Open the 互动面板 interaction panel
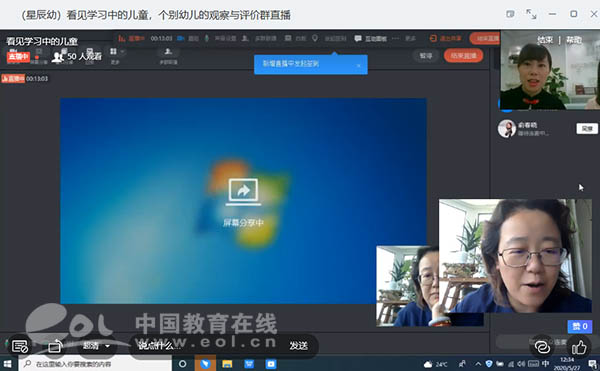 pyautogui.click(x=371, y=38)
